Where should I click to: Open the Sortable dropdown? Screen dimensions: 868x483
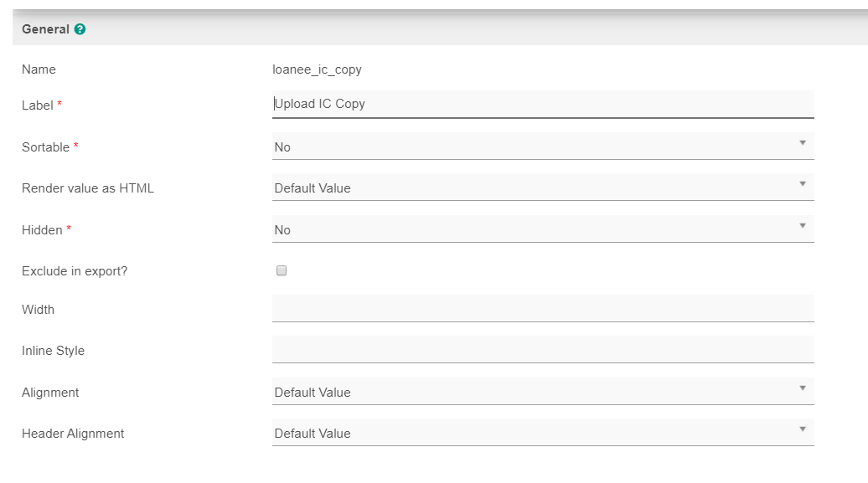[x=542, y=146]
